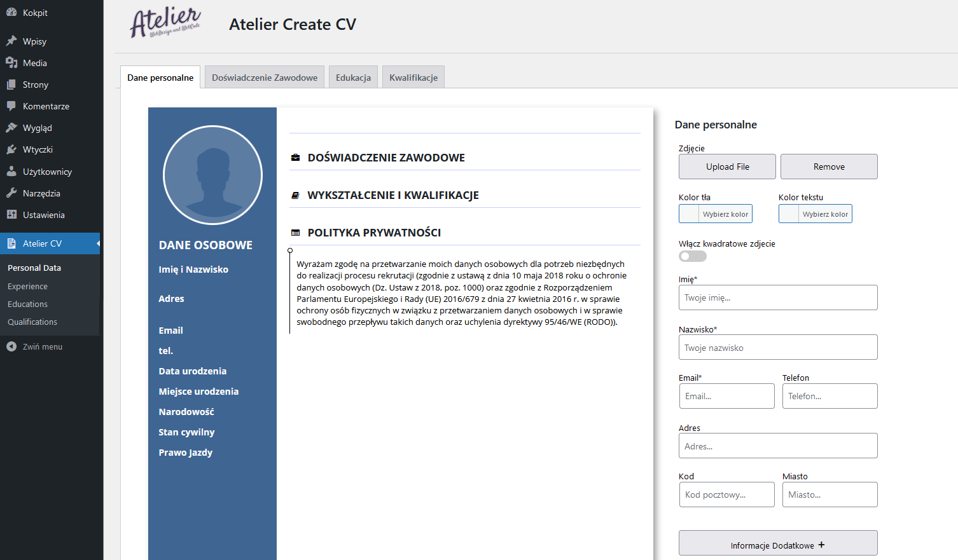958x560 pixels.
Task: Focus the Email input field
Action: coord(726,396)
